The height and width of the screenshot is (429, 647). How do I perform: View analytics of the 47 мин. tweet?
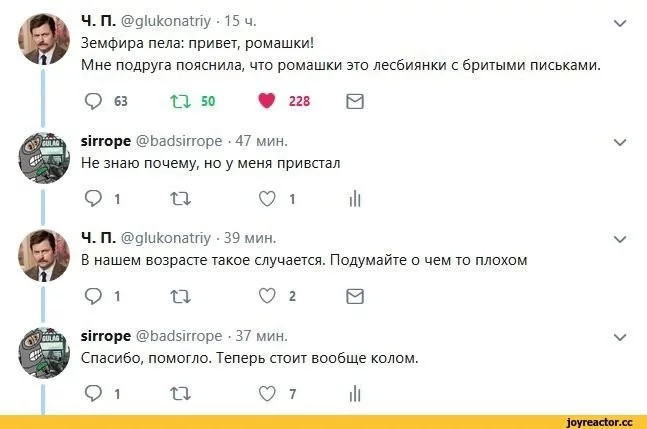353,198
